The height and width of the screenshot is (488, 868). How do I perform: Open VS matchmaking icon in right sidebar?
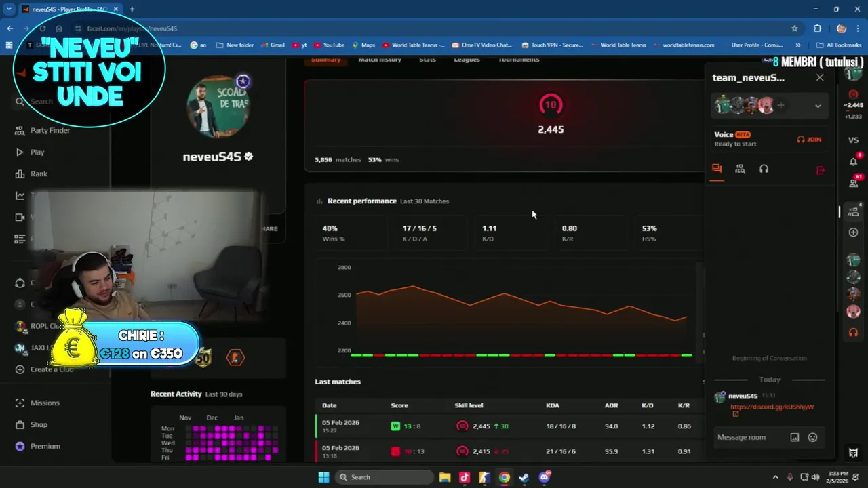click(853, 140)
